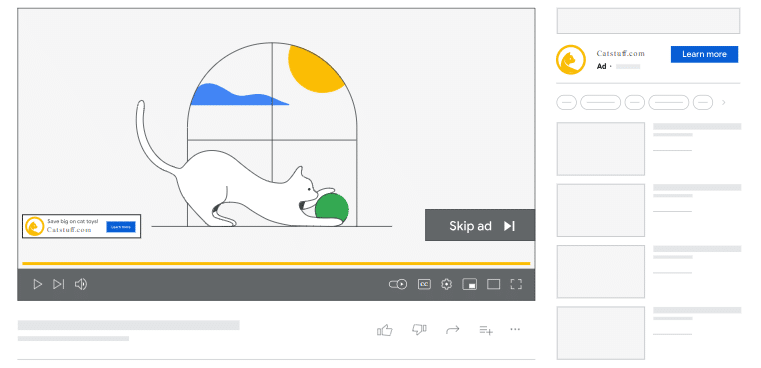Click the Catstuff.com logo in sidebar

[x=571, y=60]
